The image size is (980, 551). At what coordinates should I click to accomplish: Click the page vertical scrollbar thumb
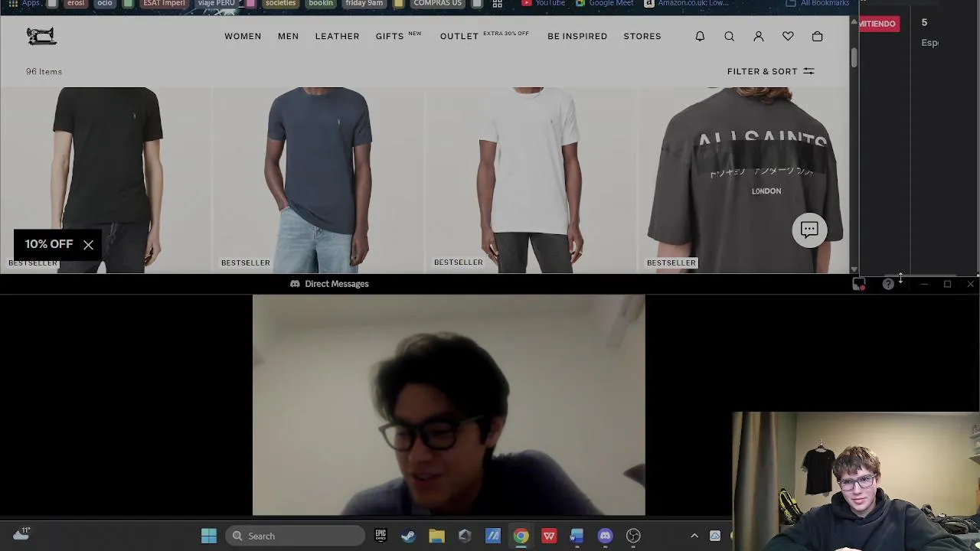pos(854,59)
